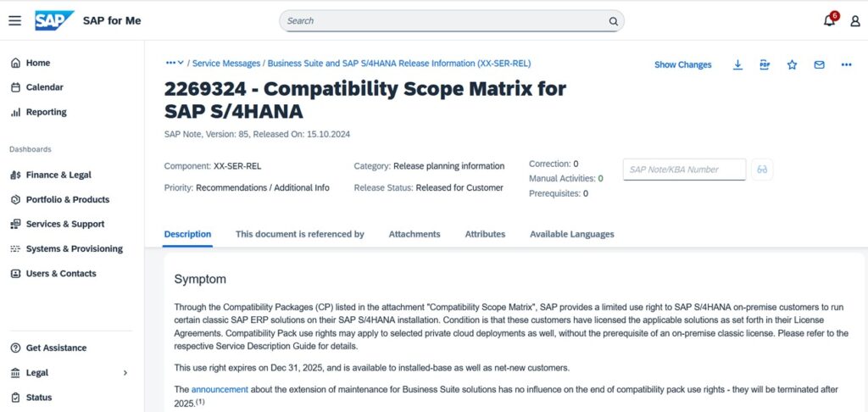Click the SAP logo
Screen dimensions: 868x412
(54, 20)
